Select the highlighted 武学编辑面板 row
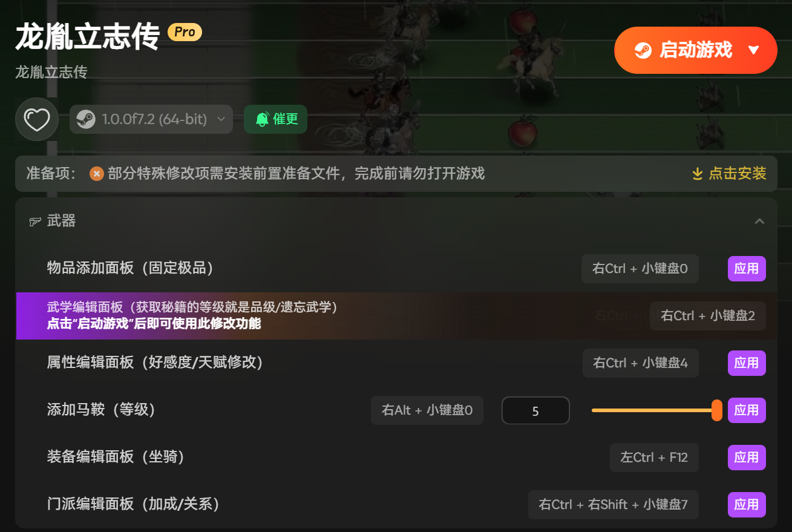This screenshot has height=532, width=792. 395,316
